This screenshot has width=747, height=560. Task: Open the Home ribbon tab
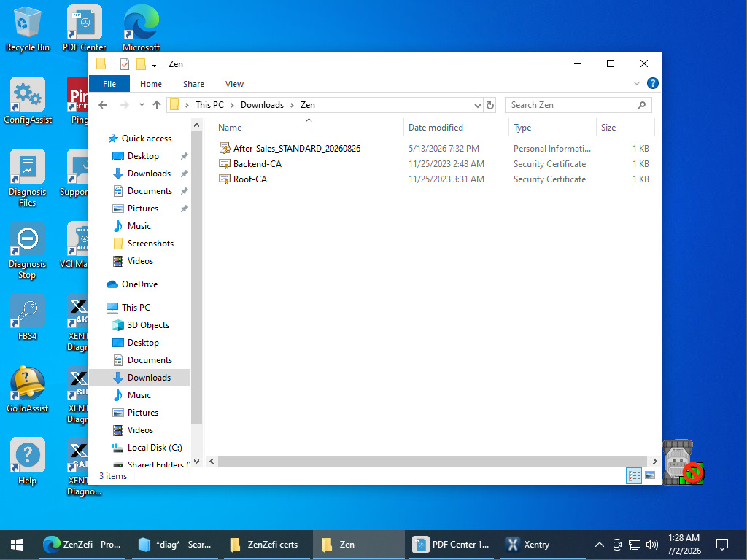(x=150, y=84)
